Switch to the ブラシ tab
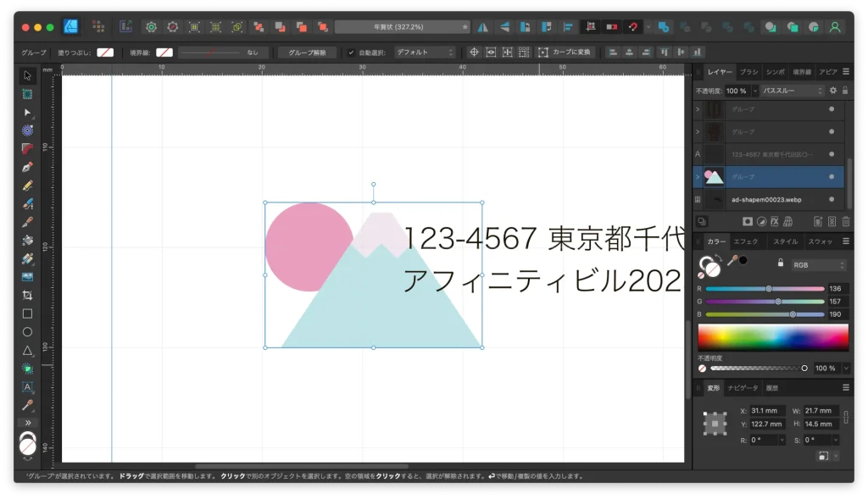The height and width of the screenshot is (499, 868). [x=749, y=72]
